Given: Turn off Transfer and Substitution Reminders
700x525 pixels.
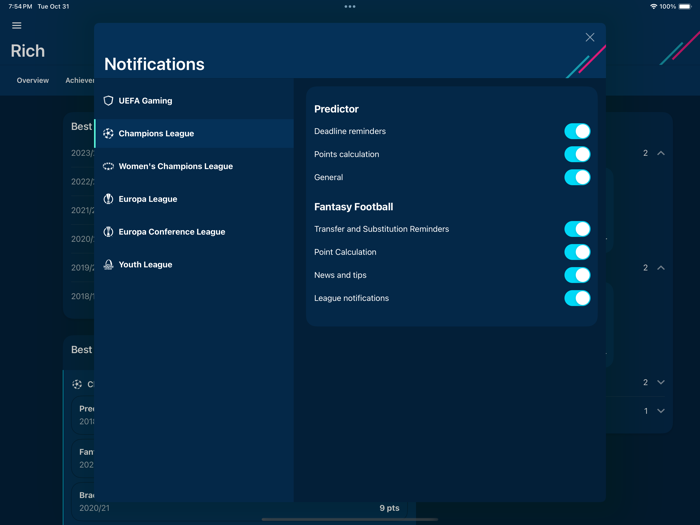Looking at the screenshot, I should coord(577,229).
